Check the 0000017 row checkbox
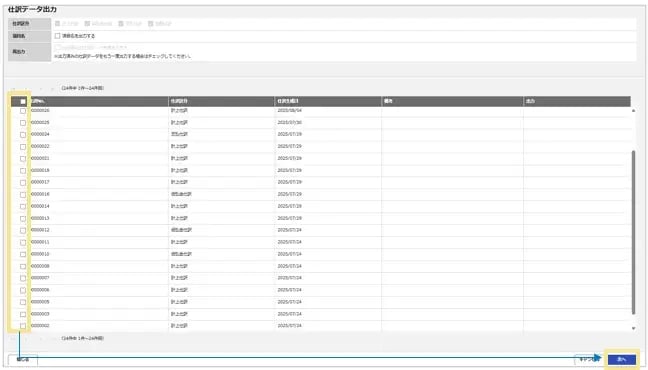Image resolution: width=648 pixels, height=370 pixels. click(x=23, y=183)
